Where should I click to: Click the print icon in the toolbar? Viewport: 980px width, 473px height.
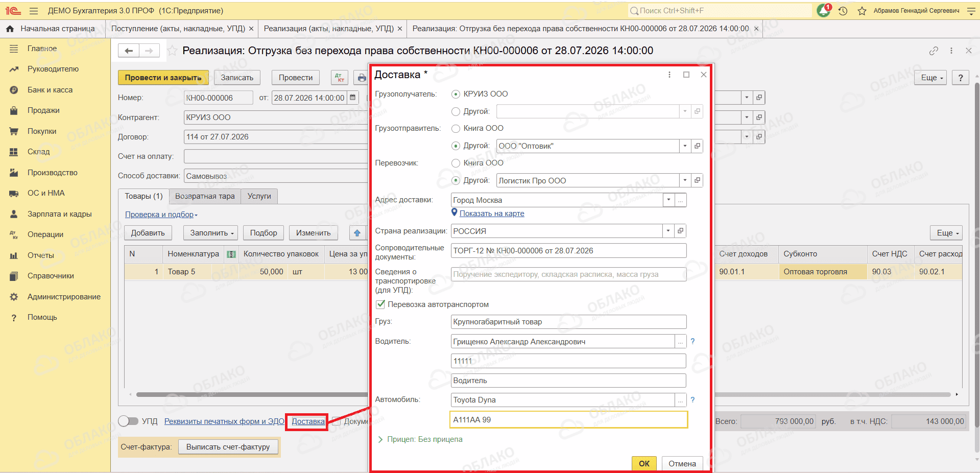coord(362,78)
